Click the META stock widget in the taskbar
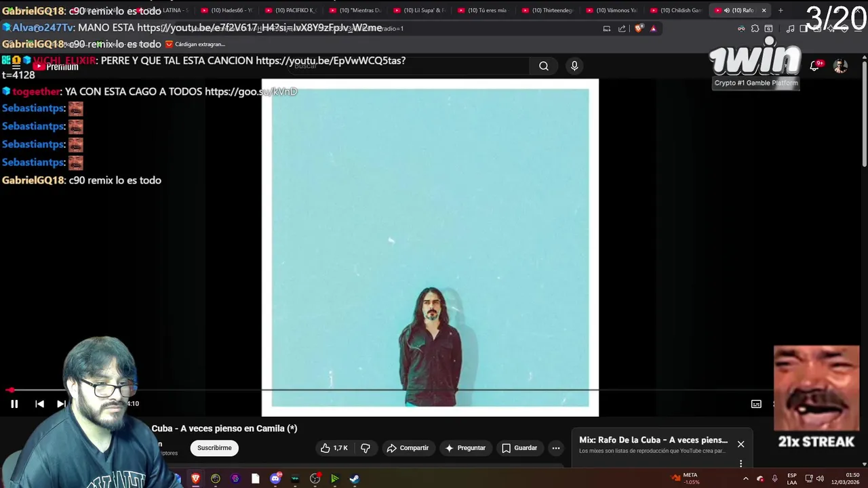 click(x=686, y=479)
